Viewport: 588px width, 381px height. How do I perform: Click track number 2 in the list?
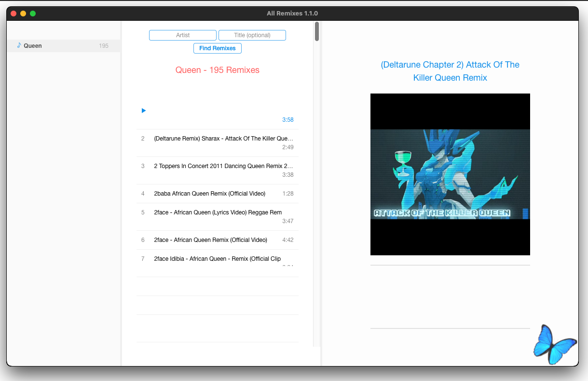coord(143,139)
